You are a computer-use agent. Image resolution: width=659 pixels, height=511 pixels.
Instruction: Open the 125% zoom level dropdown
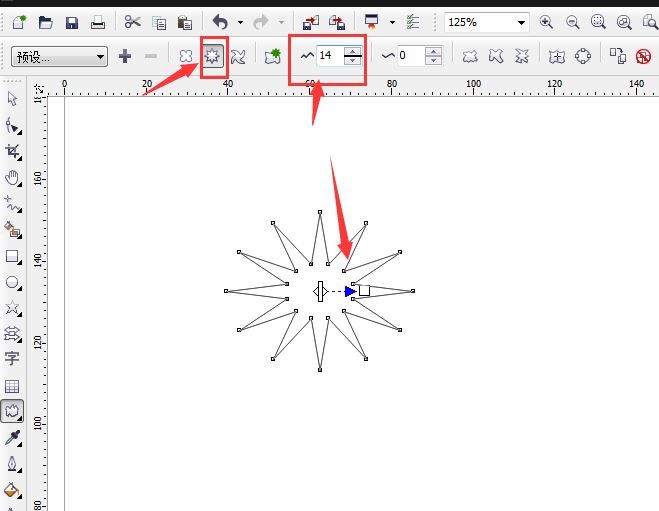point(521,22)
